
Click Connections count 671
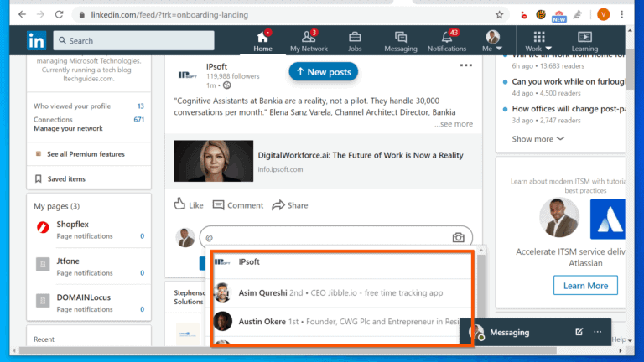point(139,120)
